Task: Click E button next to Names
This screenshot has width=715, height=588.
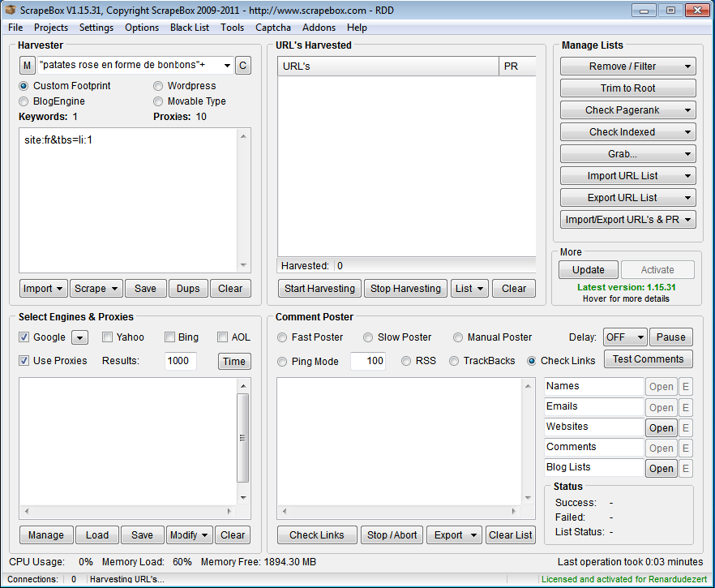Action: [685, 387]
